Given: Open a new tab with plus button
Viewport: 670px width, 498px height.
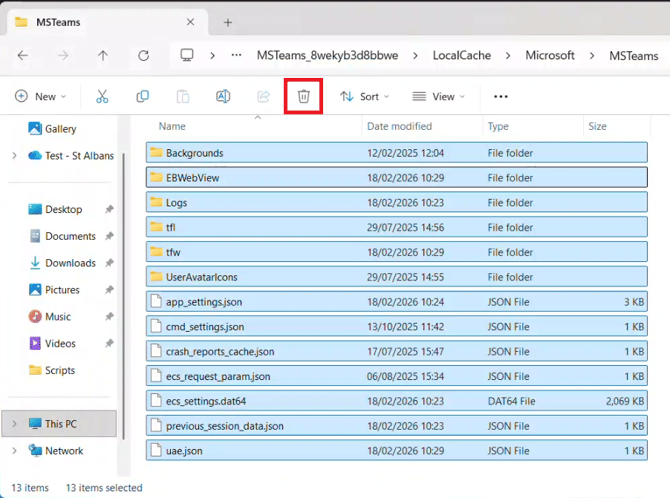Looking at the screenshot, I should click(x=228, y=22).
